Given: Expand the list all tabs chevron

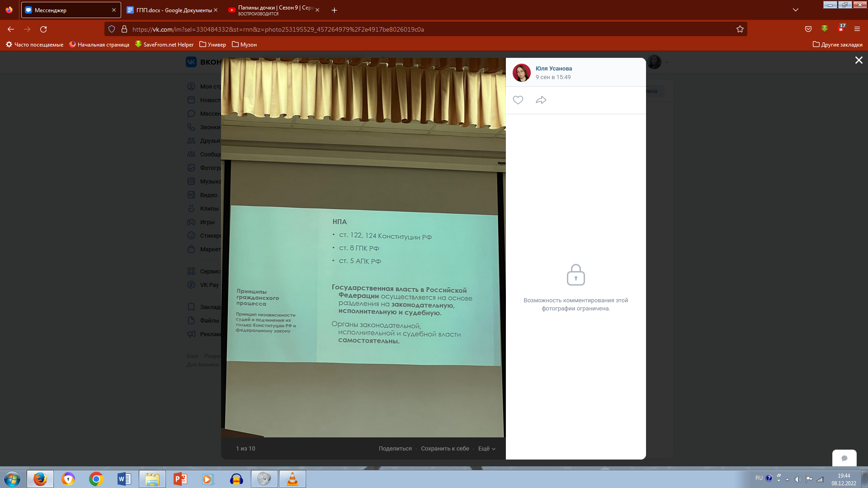Looking at the screenshot, I should click(796, 10).
